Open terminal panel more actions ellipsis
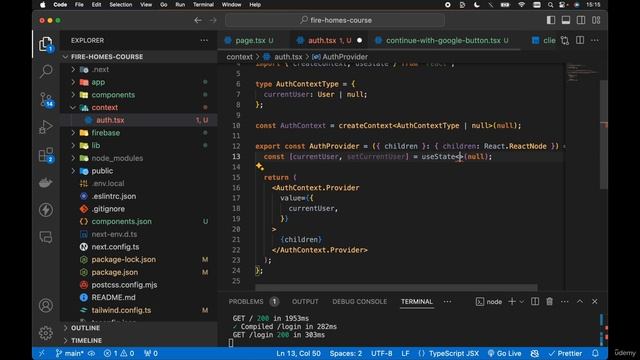Screen dimensions: 640x360 [564, 302]
